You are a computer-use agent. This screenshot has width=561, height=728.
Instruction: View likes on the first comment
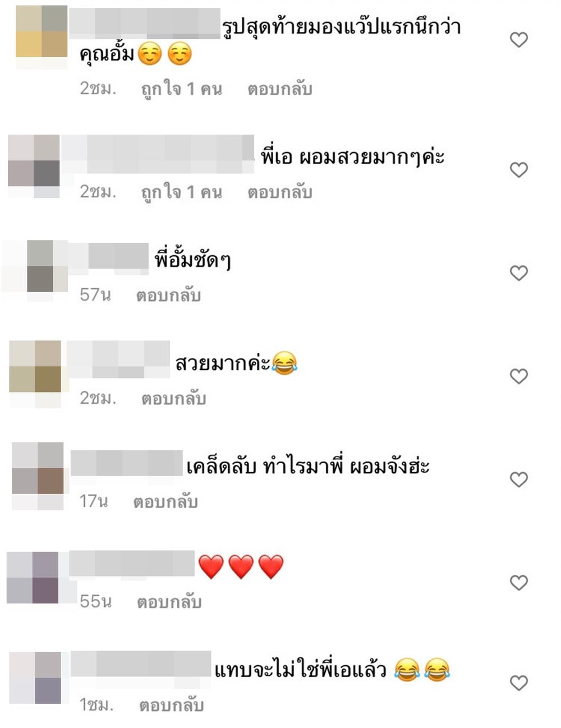pyautogui.click(x=181, y=89)
